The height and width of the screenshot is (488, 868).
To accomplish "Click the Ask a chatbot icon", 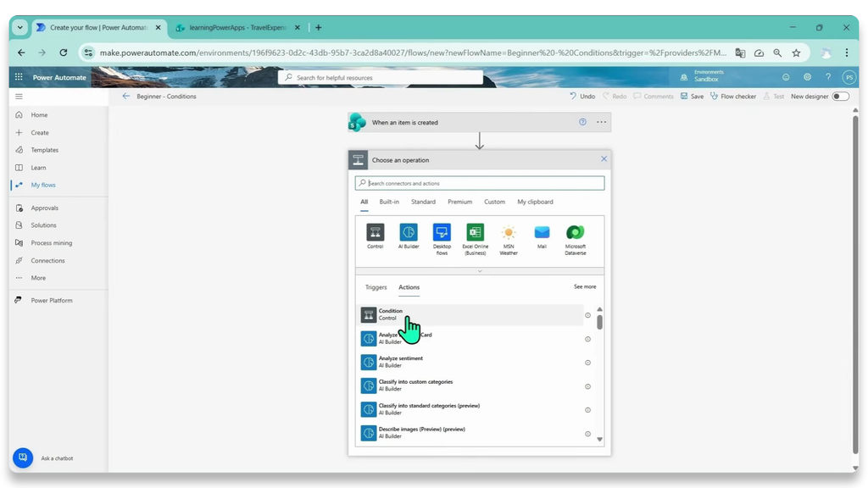I will tap(23, 457).
